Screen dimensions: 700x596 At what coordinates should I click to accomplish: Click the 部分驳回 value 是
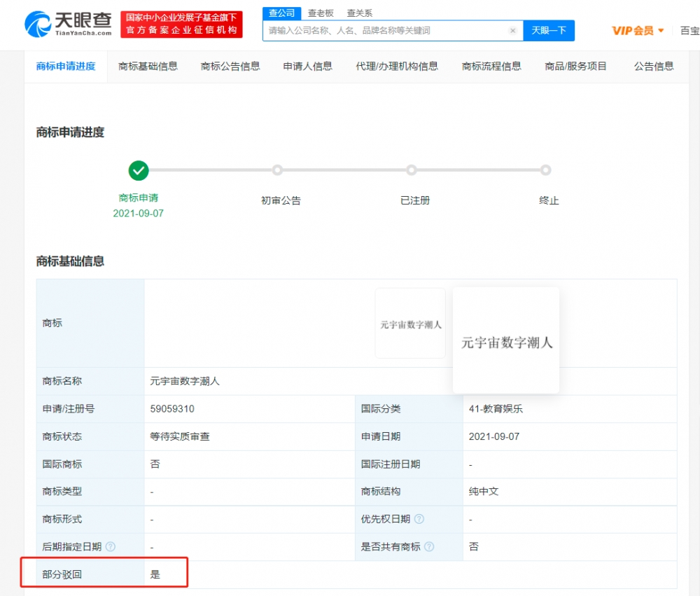pos(155,574)
